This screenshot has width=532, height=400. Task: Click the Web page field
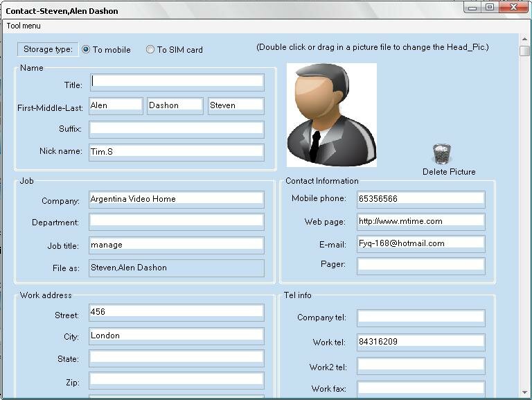click(x=420, y=222)
